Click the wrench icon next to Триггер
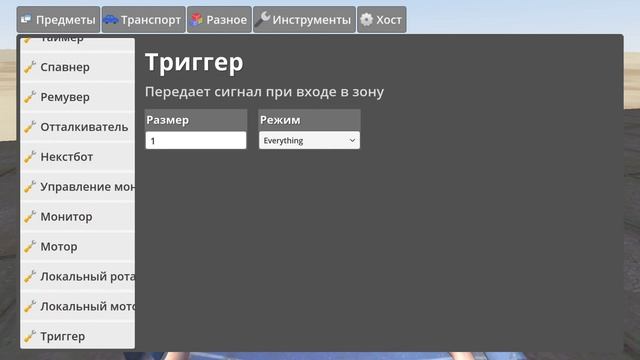 coord(30,336)
